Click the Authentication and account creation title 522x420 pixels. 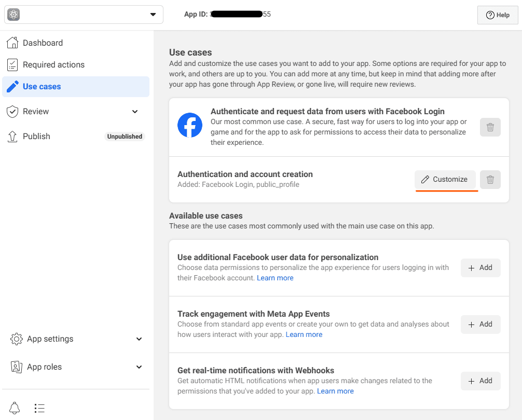click(245, 174)
